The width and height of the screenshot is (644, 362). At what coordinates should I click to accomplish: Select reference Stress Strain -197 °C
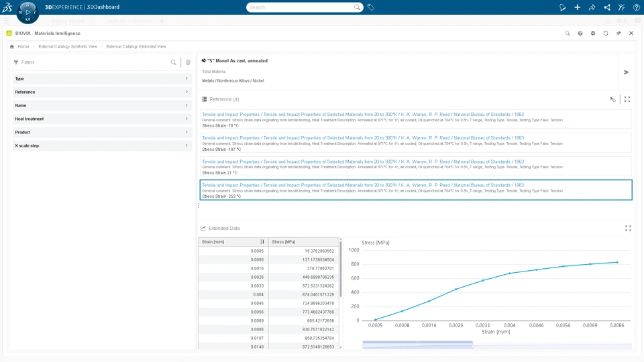pyautogui.click(x=416, y=143)
